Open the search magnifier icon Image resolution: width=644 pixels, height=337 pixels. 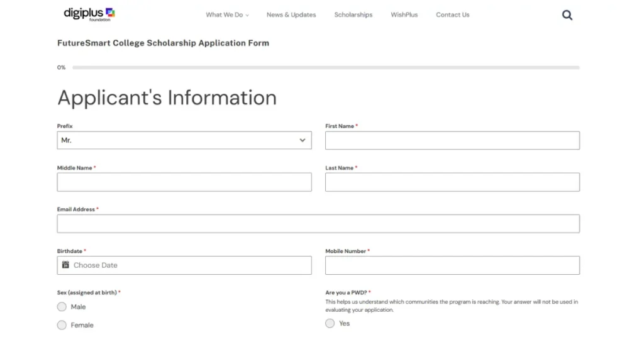point(567,15)
